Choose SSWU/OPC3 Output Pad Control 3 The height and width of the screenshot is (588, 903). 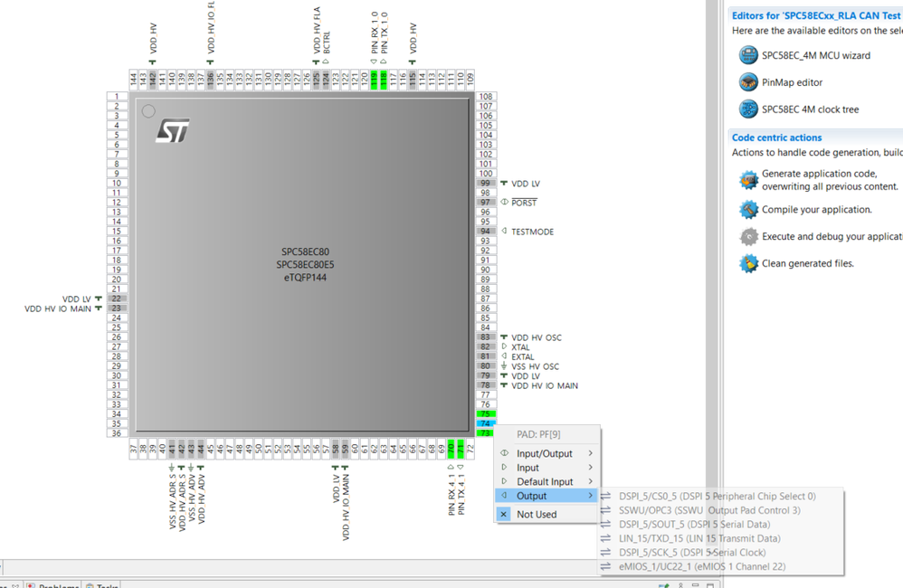point(709,510)
